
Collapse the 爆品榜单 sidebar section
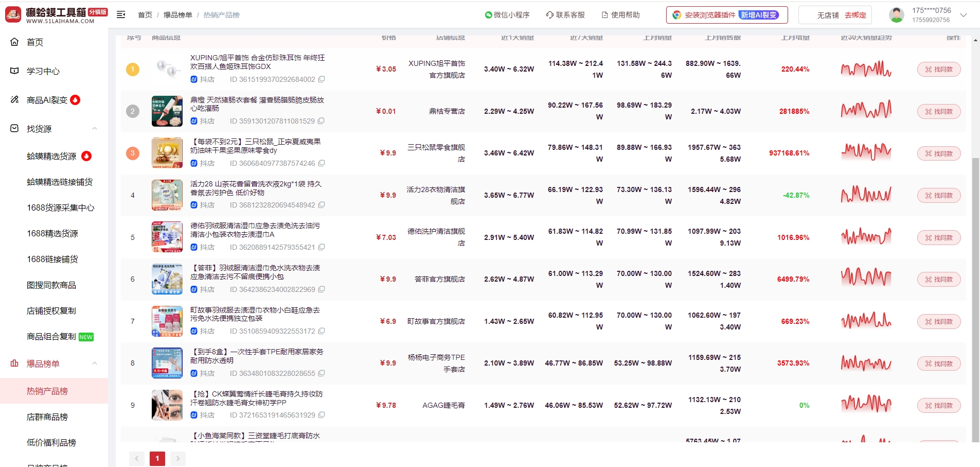[95, 364]
